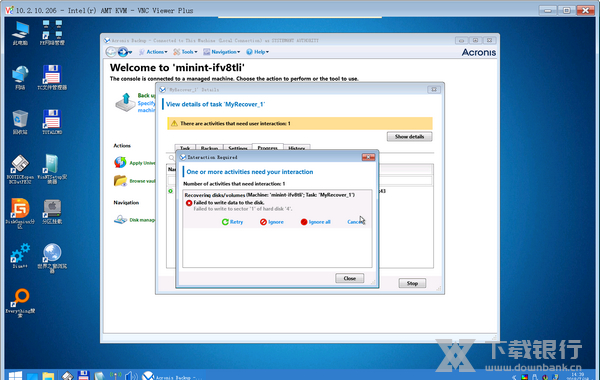Click the Close button in Interaction Required
This screenshot has height=380, width=600.
pos(349,278)
